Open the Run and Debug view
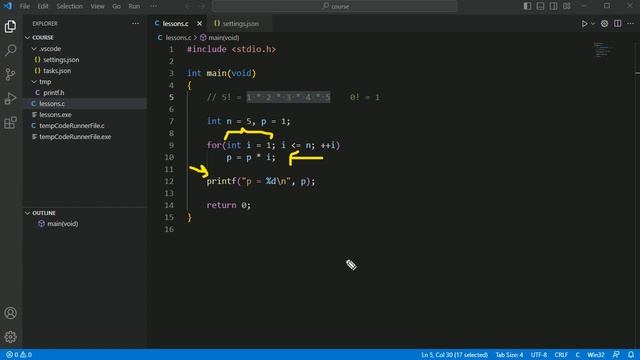This screenshot has height=360, width=640. pyautogui.click(x=11, y=98)
